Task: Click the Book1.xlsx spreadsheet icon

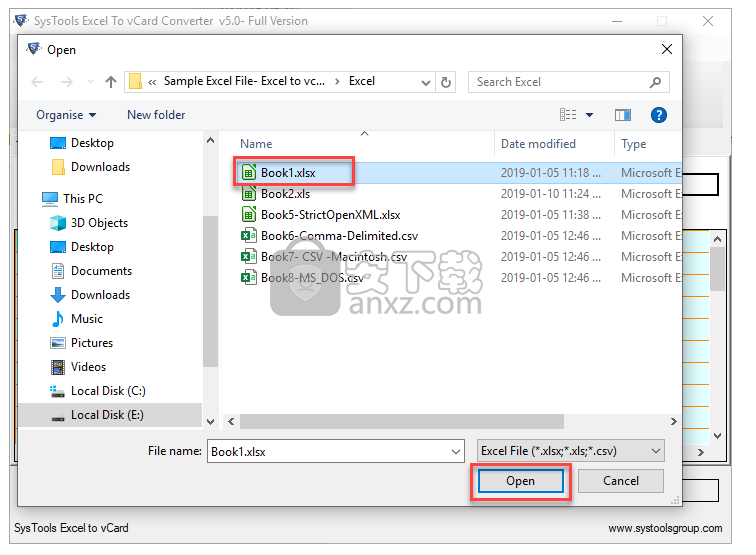Action: point(248,172)
